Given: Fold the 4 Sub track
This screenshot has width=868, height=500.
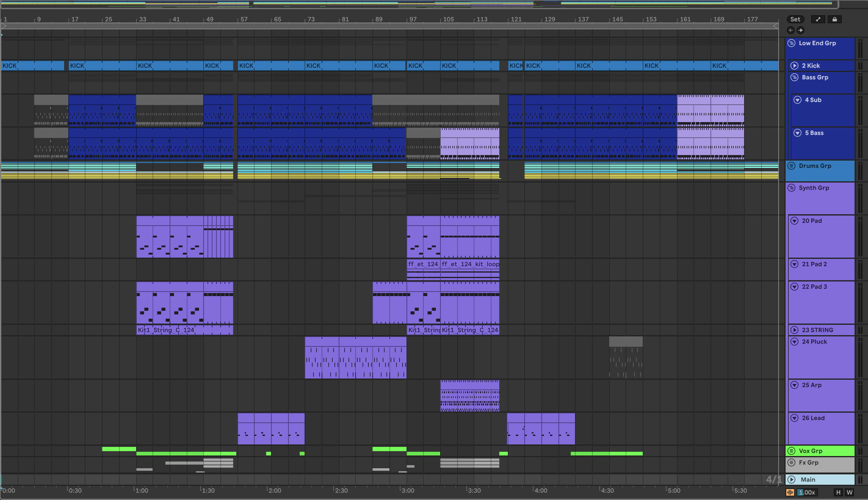Looking at the screenshot, I should (x=797, y=100).
